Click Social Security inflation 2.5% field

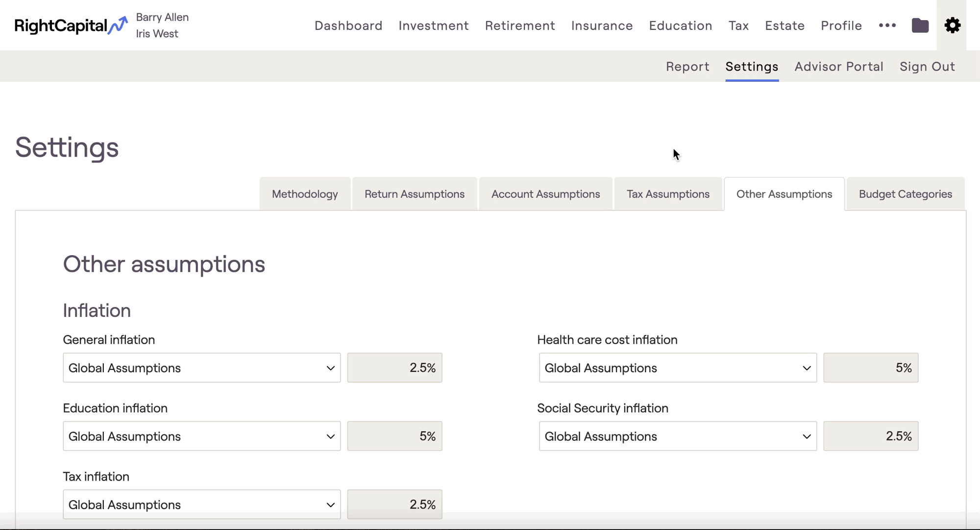point(871,436)
